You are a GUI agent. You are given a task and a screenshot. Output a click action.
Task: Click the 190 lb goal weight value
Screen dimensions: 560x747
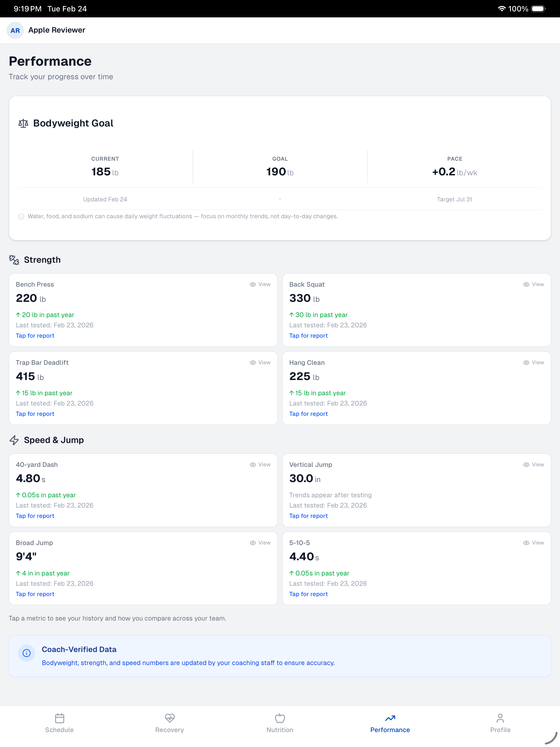(x=280, y=172)
